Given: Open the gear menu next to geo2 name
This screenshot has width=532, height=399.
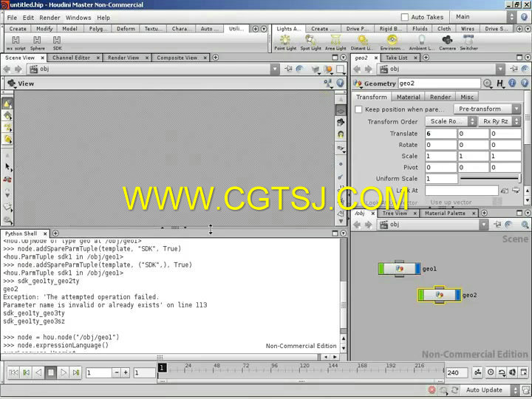Looking at the screenshot, I should tap(488, 83).
